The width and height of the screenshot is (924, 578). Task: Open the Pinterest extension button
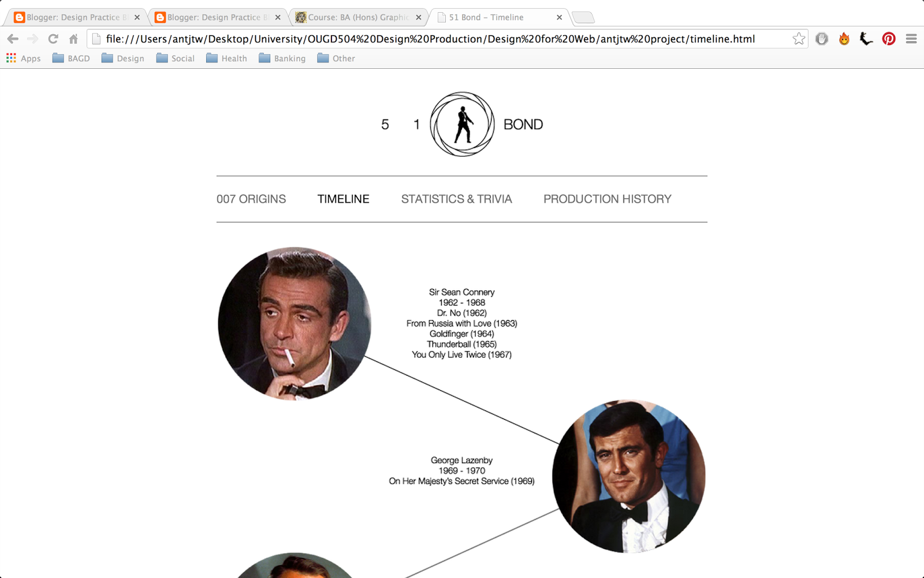(x=889, y=39)
